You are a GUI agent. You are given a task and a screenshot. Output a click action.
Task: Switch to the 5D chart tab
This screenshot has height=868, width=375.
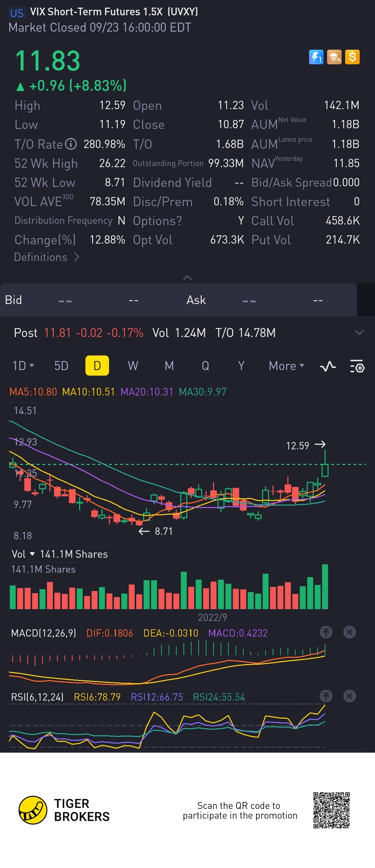61,366
